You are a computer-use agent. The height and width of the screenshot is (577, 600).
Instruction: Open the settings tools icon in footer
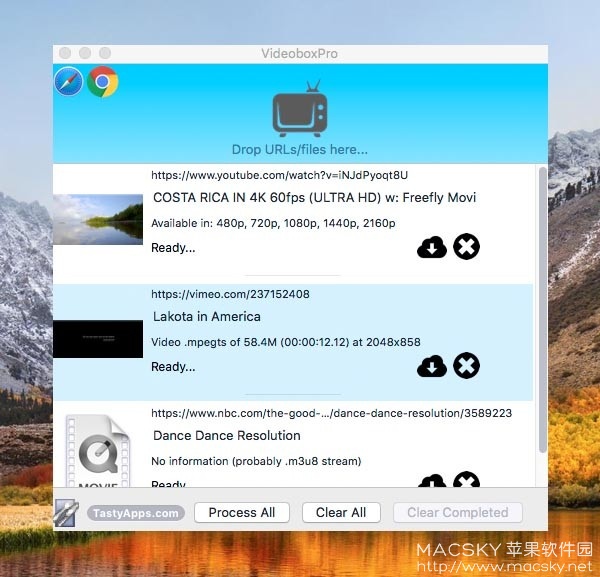click(66, 512)
